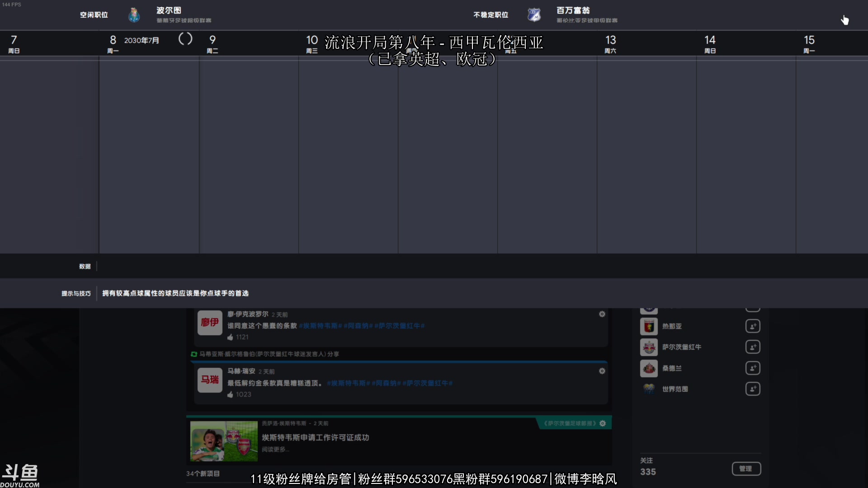Click #阿森纳# hashtag in 廖·伊克波罗尔 post
Screen dimensions: 868x488
358,326
